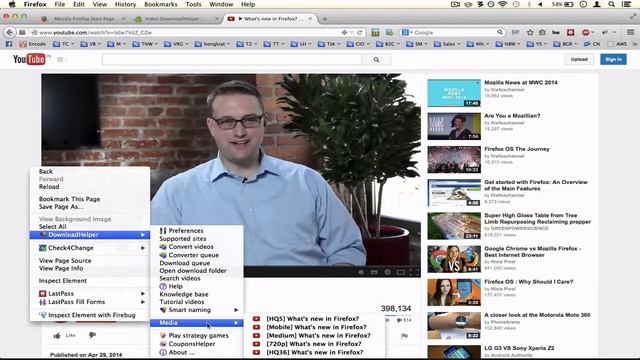Switch to Video DownloadHelper tab
The height and width of the screenshot is (360, 640).
177,19
